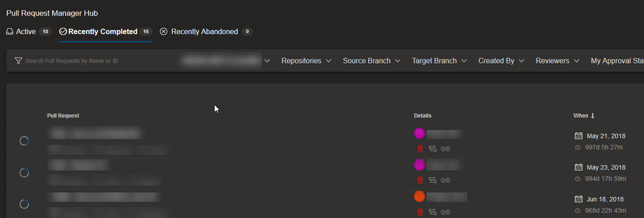
Task: Click the duration 968d 22h 43m
Action: coord(605,210)
